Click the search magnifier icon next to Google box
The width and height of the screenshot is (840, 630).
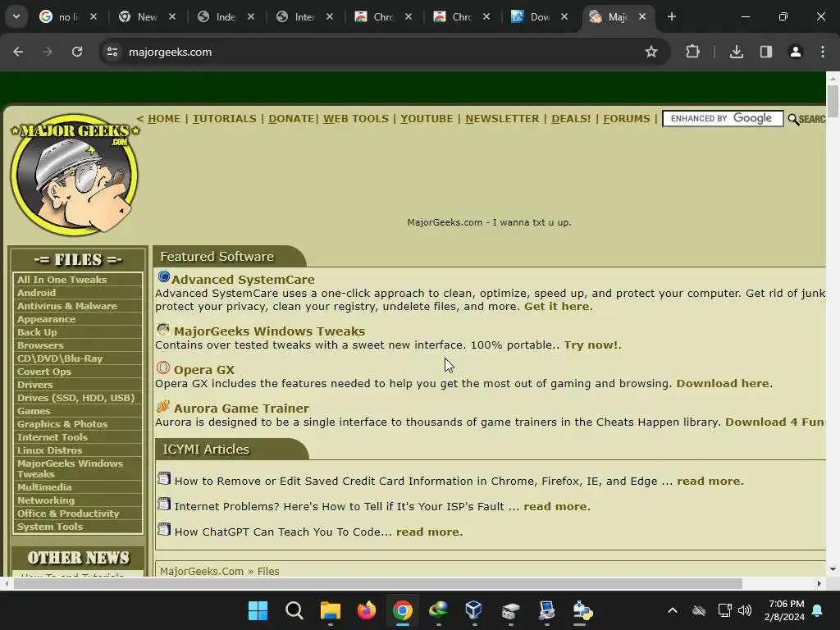pos(793,120)
